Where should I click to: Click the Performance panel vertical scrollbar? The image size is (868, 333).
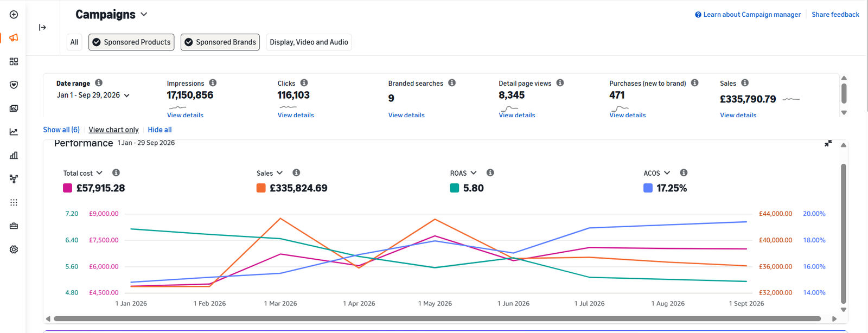tap(844, 234)
